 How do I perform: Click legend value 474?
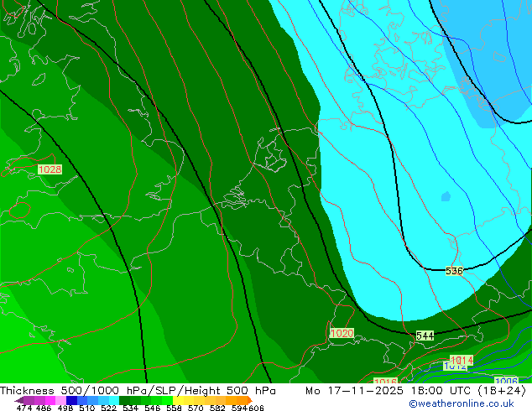coord(24,408)
